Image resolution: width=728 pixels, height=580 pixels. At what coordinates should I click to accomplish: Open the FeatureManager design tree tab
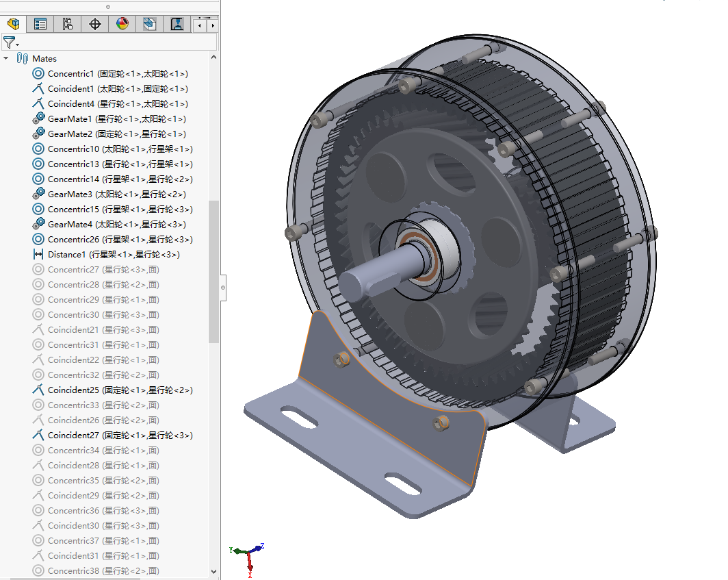click(14, 24)
